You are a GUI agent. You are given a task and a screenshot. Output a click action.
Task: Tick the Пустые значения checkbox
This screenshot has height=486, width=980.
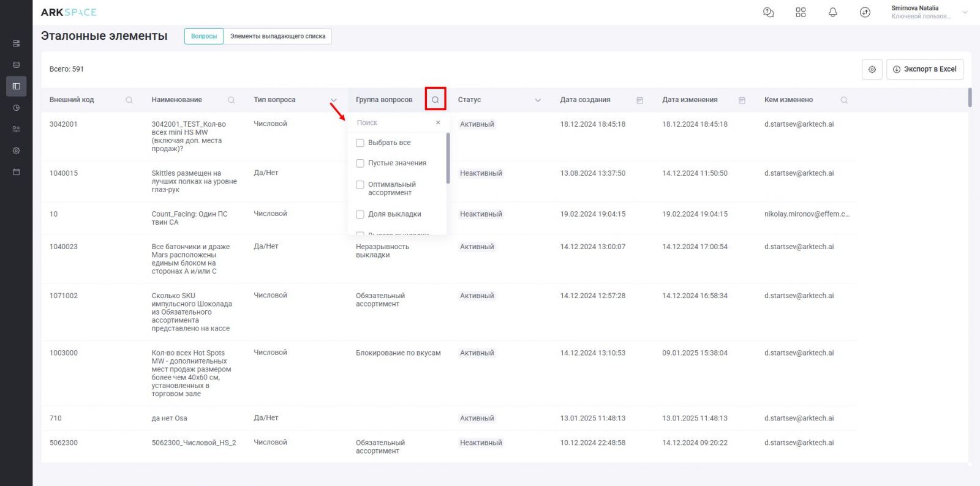pyautogui.click(x=360, y=163)
